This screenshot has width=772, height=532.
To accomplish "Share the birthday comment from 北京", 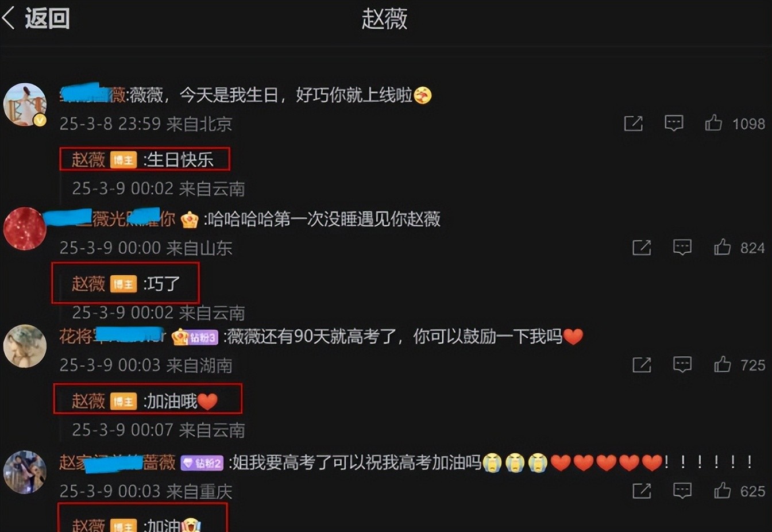I will coord(634,123).
